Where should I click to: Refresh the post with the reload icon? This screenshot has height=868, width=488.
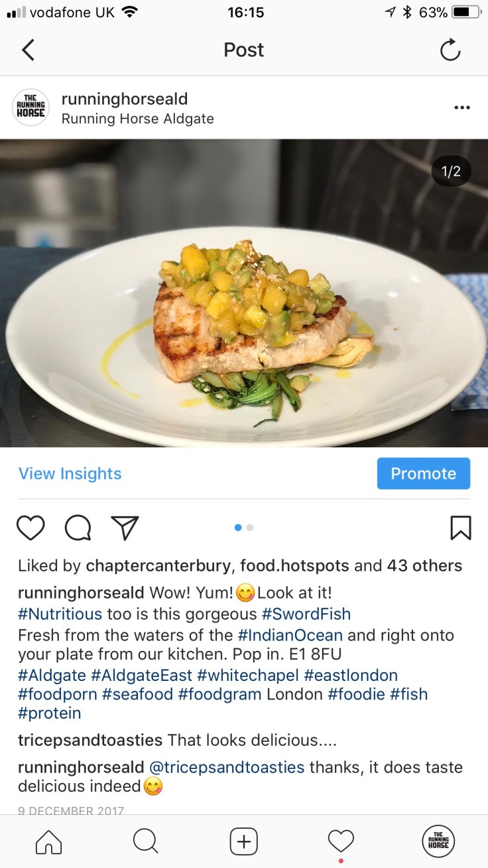[x=450, y=50]
